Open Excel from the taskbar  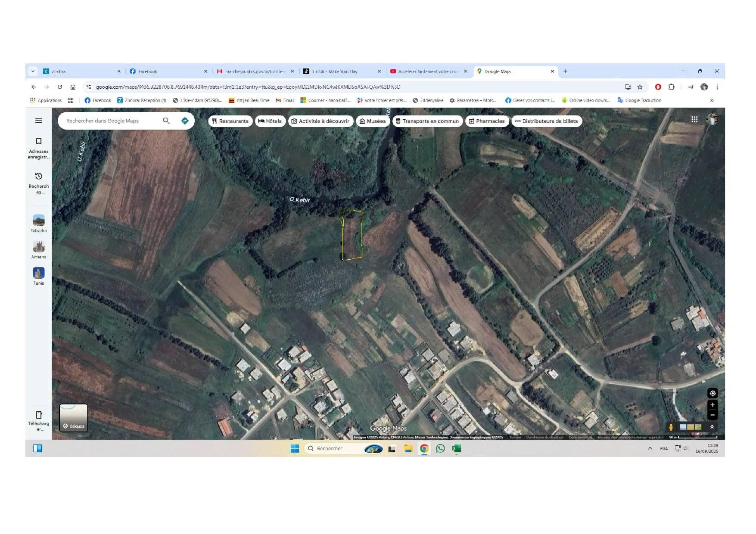click(456, 449)
